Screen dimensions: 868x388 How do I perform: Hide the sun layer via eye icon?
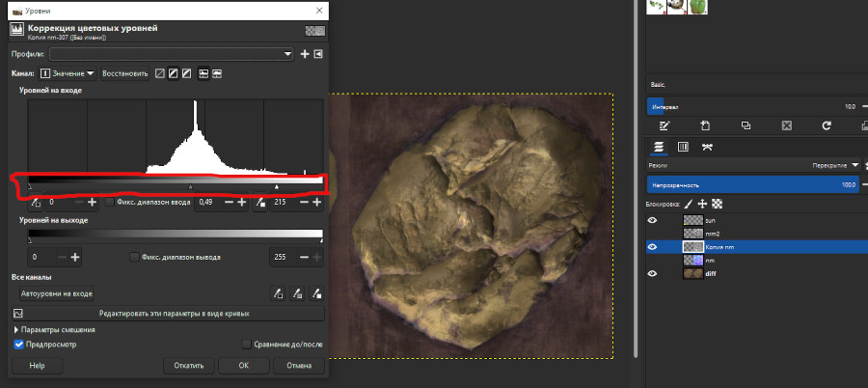click(x=653, y=220)
